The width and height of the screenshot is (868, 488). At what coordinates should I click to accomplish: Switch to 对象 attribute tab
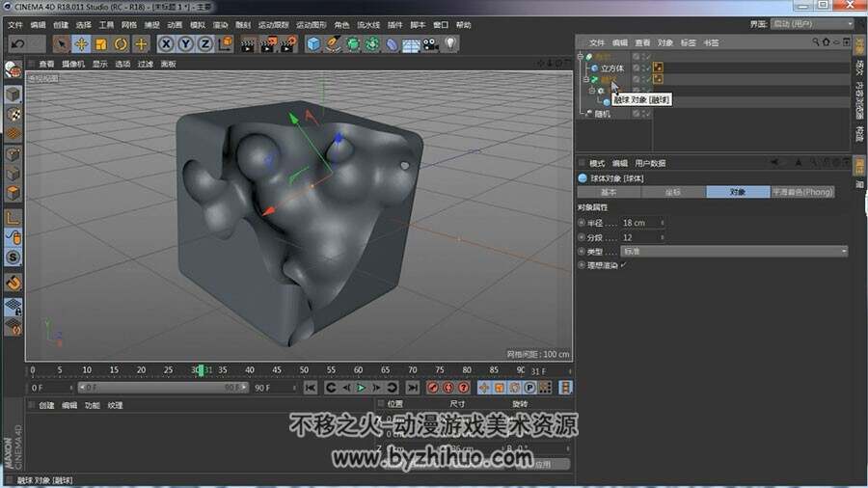738,192
